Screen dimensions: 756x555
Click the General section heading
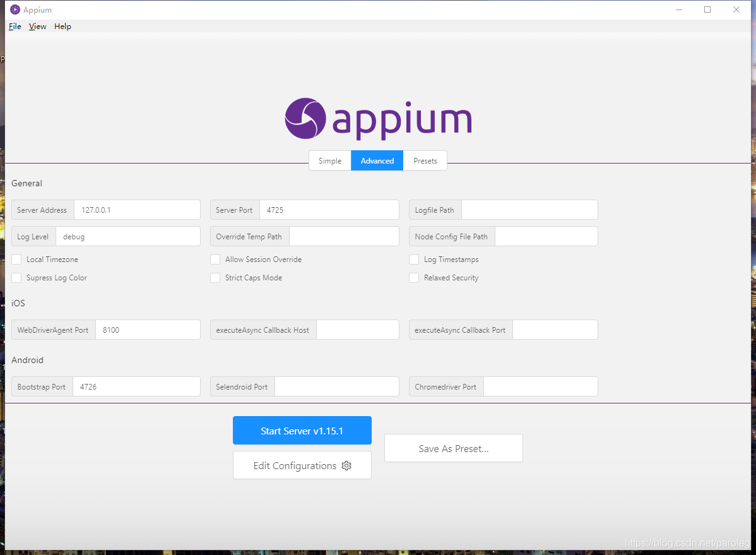click(x=27, y=183)
